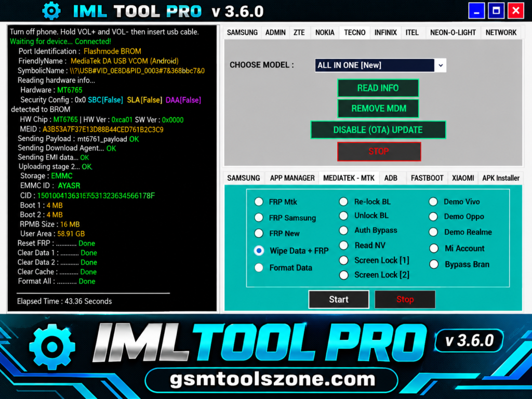Click the REMOVE MDM button
The width and height of the screenshot is (532, 399).
(x=378, y=109)
